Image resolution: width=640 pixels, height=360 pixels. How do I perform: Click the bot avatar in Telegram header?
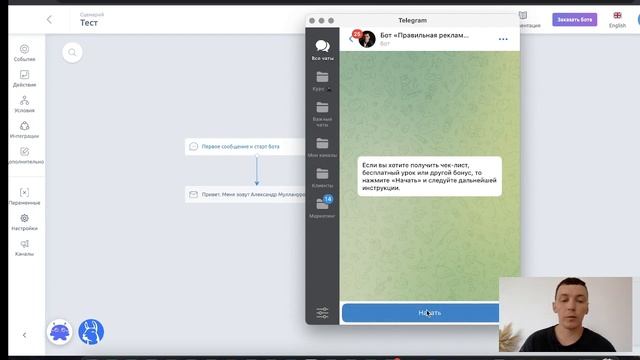pos(367,39)
